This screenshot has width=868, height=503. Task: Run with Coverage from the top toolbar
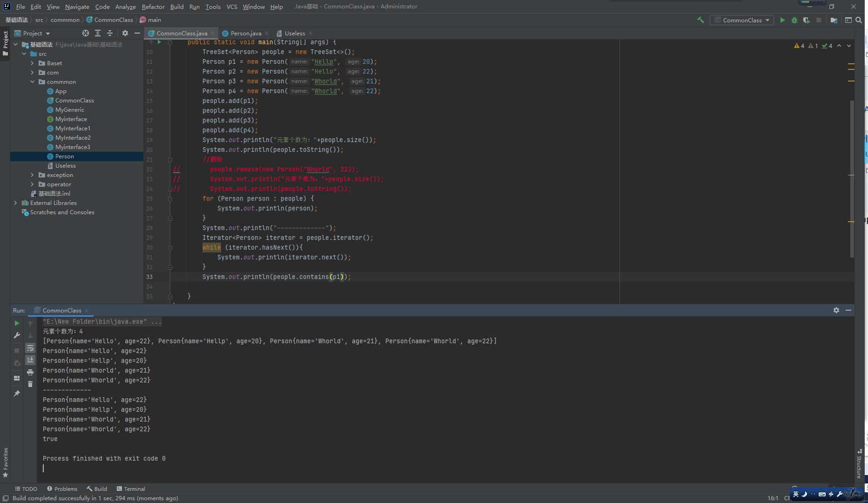pos(807,20)
